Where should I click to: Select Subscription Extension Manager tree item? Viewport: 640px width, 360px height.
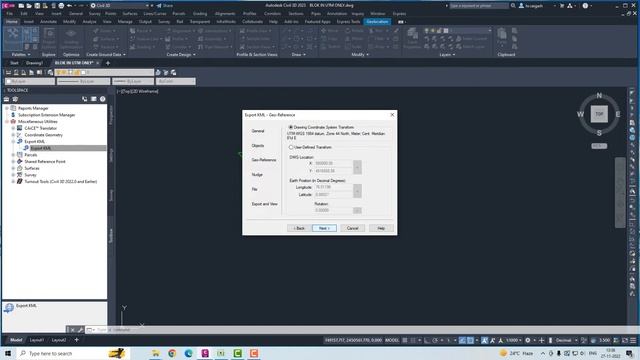click(46, 115)
